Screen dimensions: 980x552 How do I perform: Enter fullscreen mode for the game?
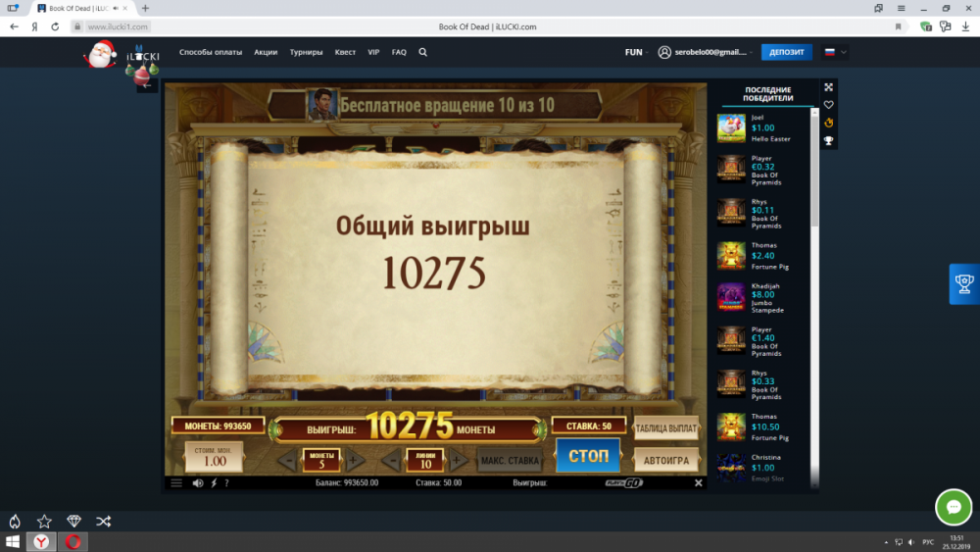828,87
